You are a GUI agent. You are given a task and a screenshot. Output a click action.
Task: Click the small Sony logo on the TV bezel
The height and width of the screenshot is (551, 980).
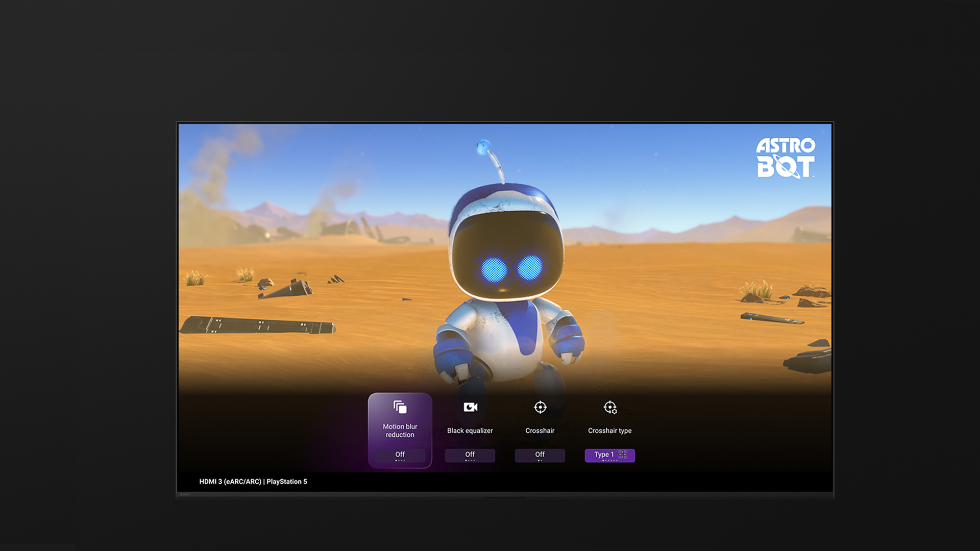coord(185,494)
